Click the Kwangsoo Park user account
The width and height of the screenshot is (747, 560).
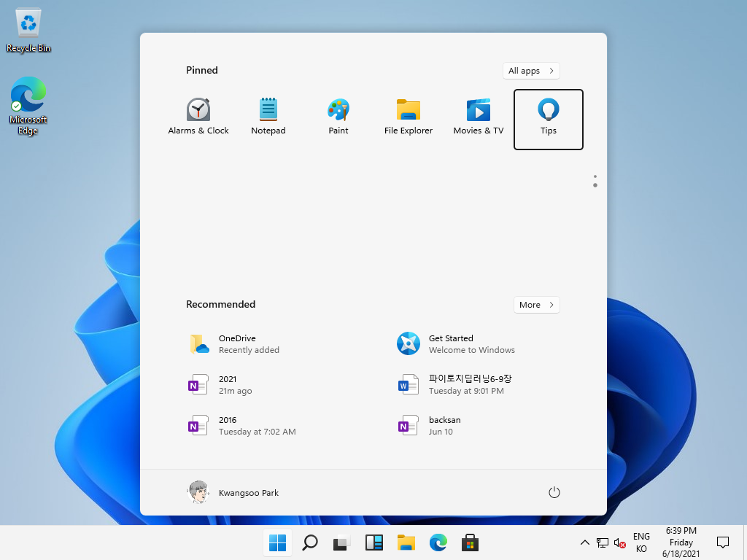(233, 492)
